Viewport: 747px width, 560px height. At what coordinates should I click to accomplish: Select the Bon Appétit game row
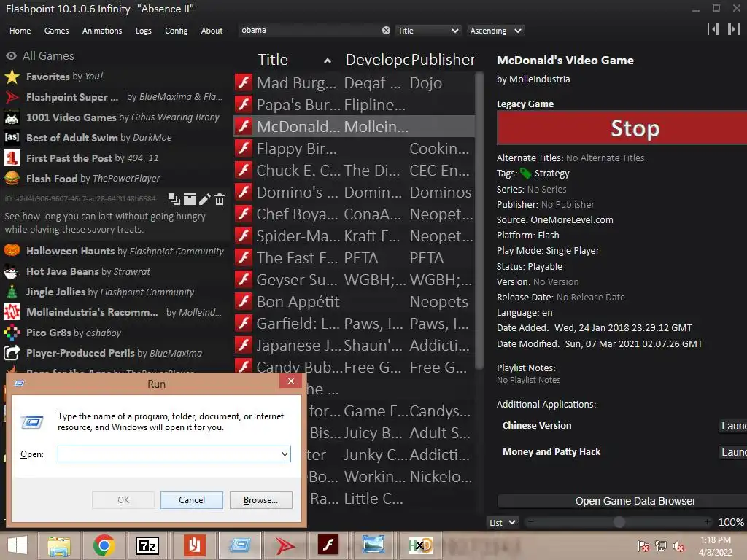coord(354,301)
